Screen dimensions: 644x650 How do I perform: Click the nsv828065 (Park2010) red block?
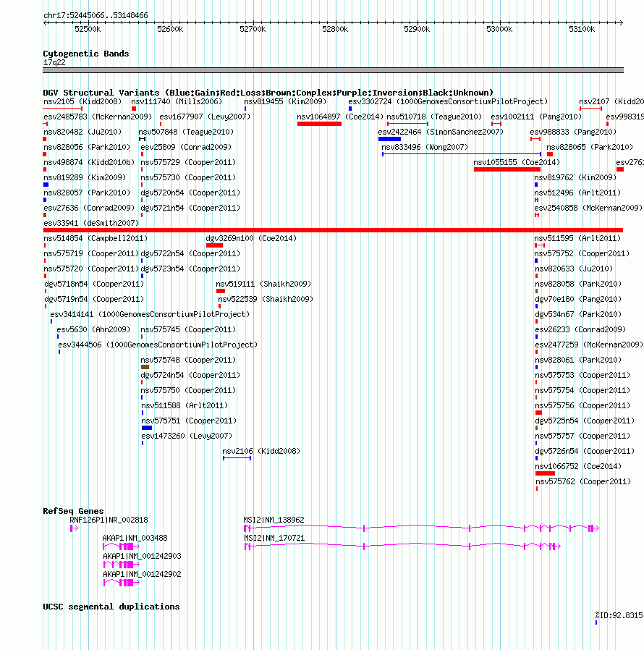pyautogui.click(x=550, y=154)
